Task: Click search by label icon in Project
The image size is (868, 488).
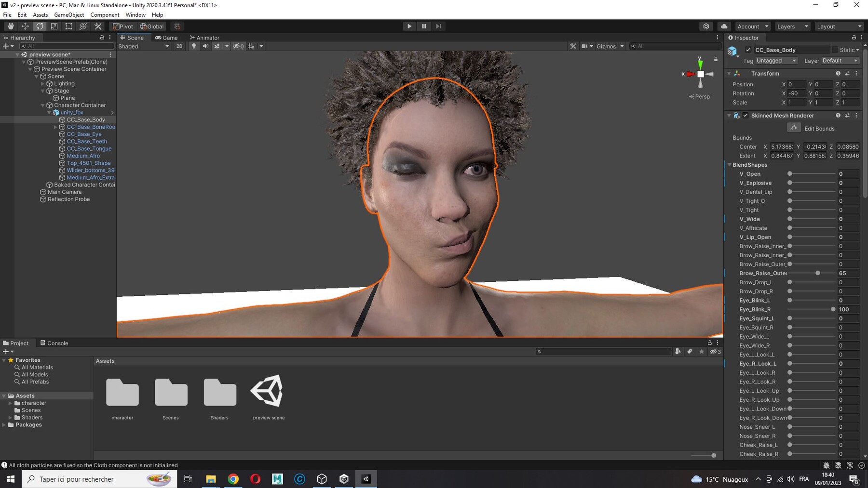Action: click(x=690, y=352)
